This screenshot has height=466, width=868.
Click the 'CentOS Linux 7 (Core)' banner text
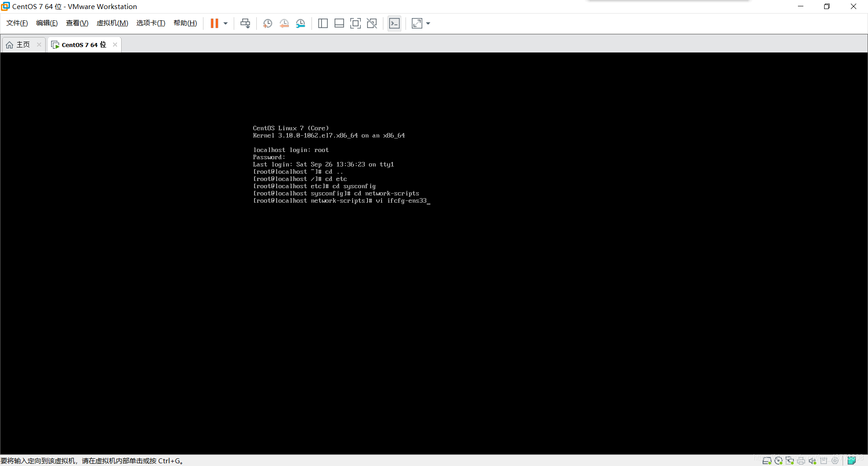coord(291,128)
